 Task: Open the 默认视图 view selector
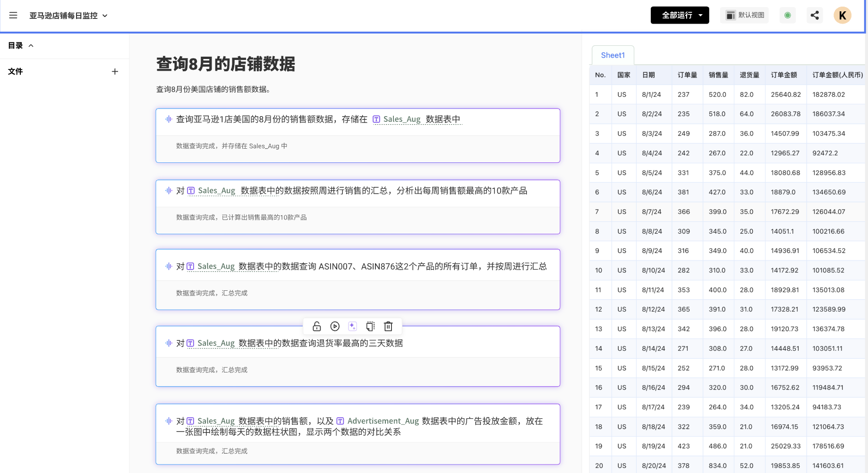click(x=745, y=15)
